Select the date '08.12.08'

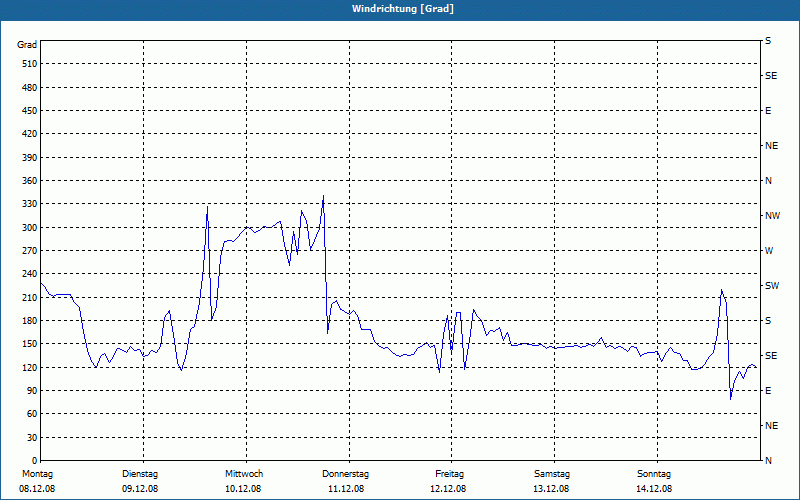pyautogui.click(x=37, y=489)
